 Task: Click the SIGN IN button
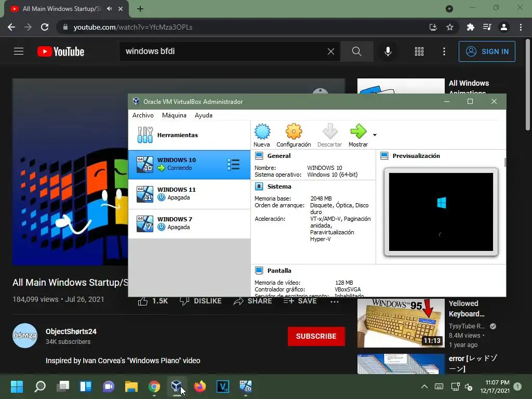[x=487, y=51]
